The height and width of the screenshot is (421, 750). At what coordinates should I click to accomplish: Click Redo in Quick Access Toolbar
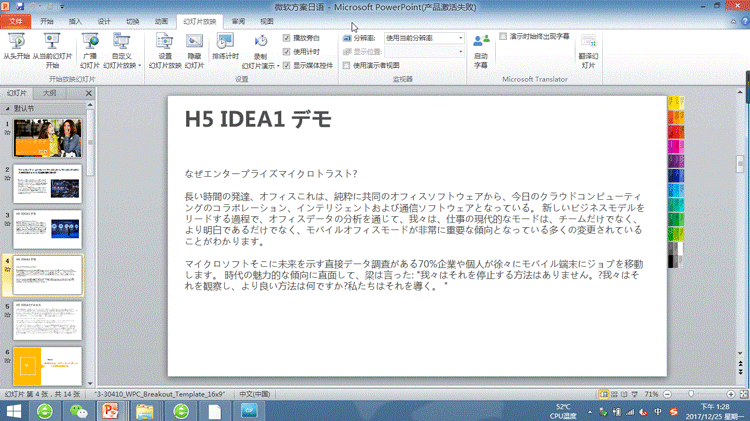pos(49,7)
